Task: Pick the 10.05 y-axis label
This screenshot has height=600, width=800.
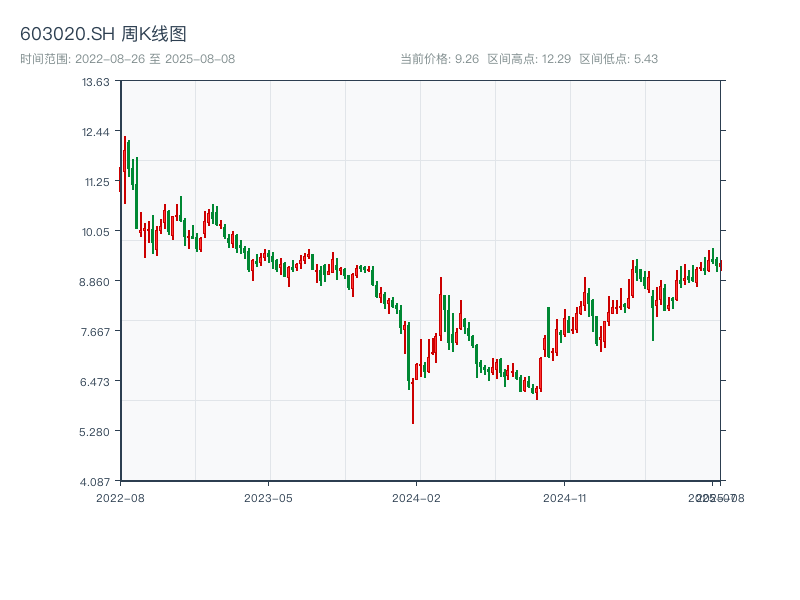Action: [x=96, y=232]
